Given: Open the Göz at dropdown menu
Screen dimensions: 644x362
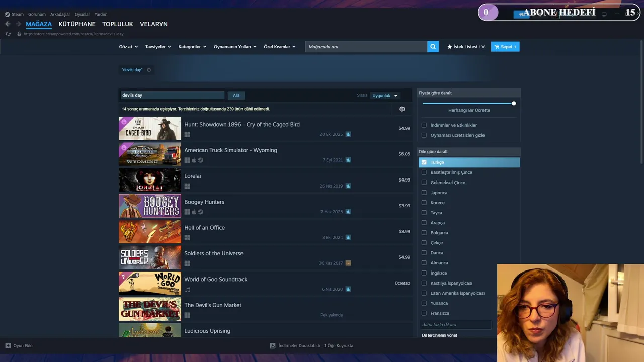Looking at the screenshot, I should [128, 47].
